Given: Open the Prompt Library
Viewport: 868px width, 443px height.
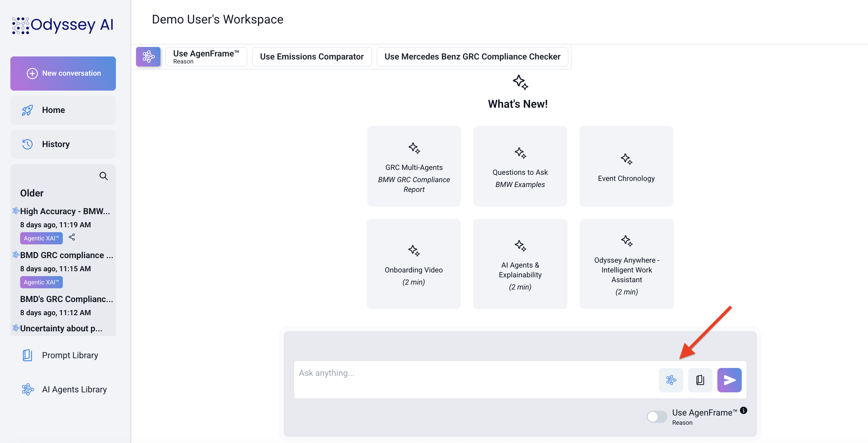Looking at the screenshot, I should [x=63, y=355].
